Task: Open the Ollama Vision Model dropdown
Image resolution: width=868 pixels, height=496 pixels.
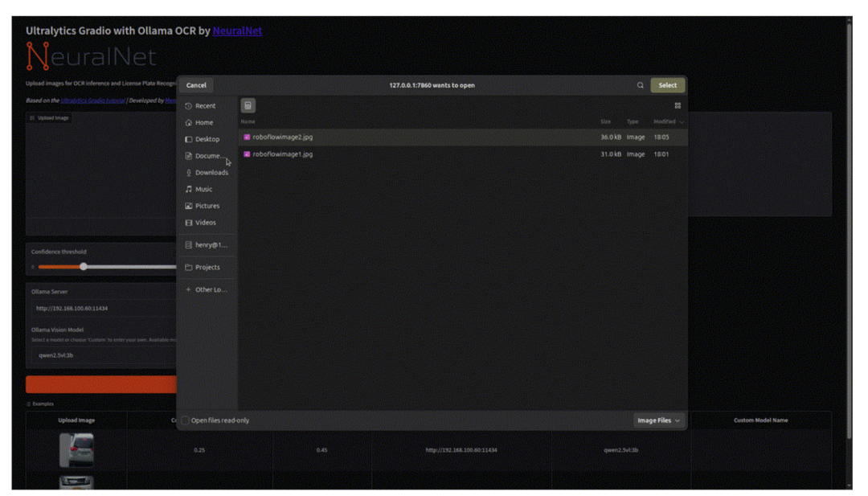Action: pos(104,355)
